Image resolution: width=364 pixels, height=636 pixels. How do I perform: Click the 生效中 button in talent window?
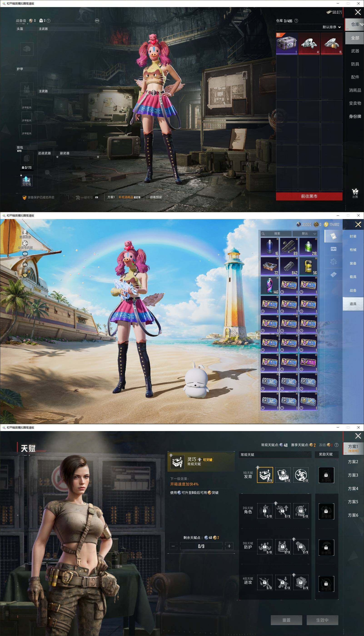coord(322,620)
